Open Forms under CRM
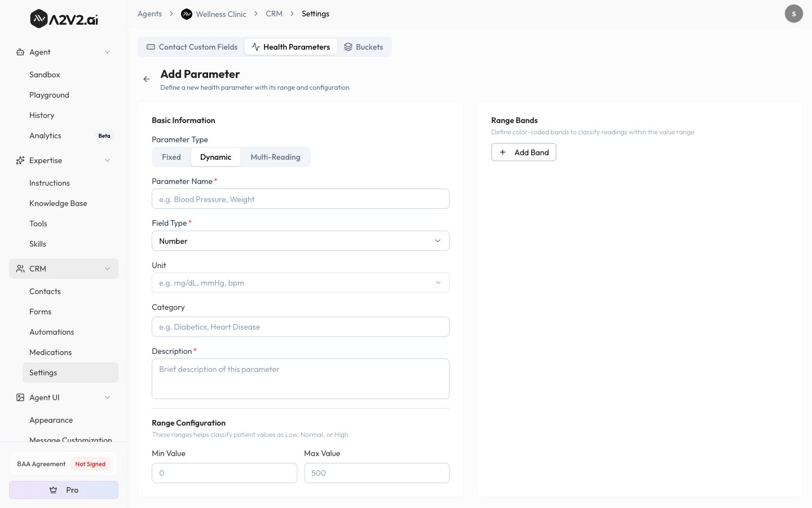The height and width of the screenshot is (508, 812). (70, 312)
